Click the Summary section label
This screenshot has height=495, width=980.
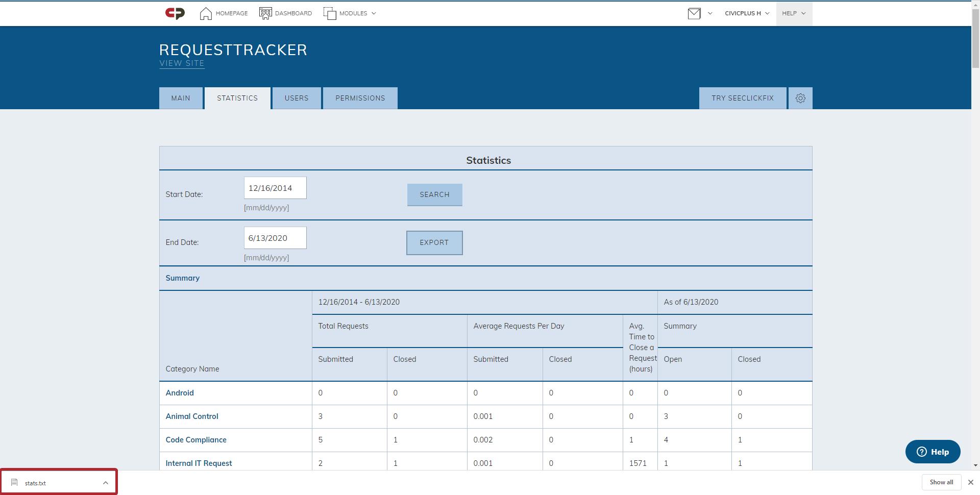pyautogui.click(x=182, y=278)
